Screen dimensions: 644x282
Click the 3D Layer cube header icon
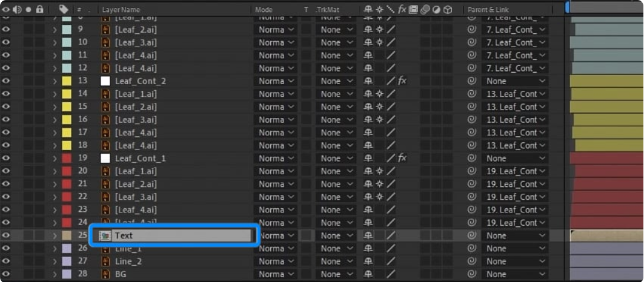448,10
